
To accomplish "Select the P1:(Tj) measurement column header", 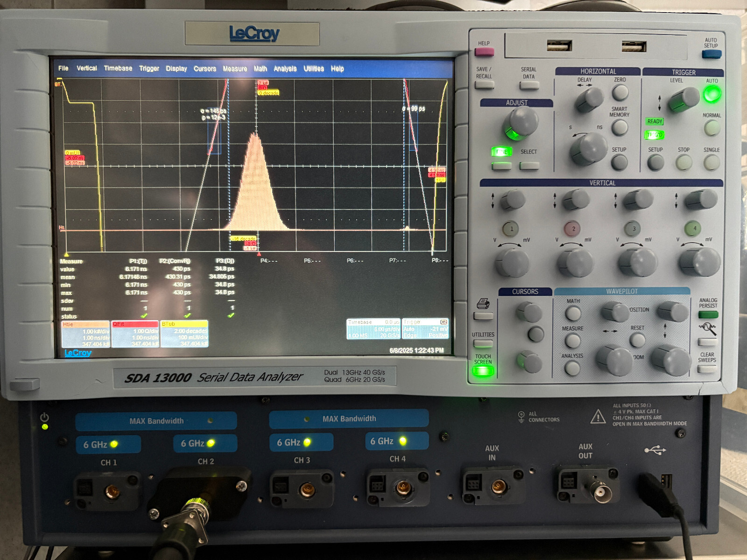I will (x=138, y=261).
